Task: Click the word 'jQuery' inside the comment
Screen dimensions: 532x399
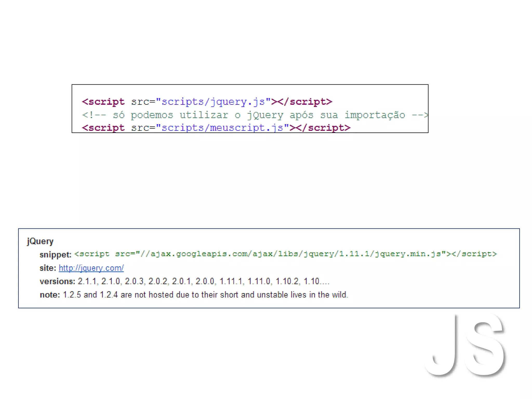Action: point(265,115)
